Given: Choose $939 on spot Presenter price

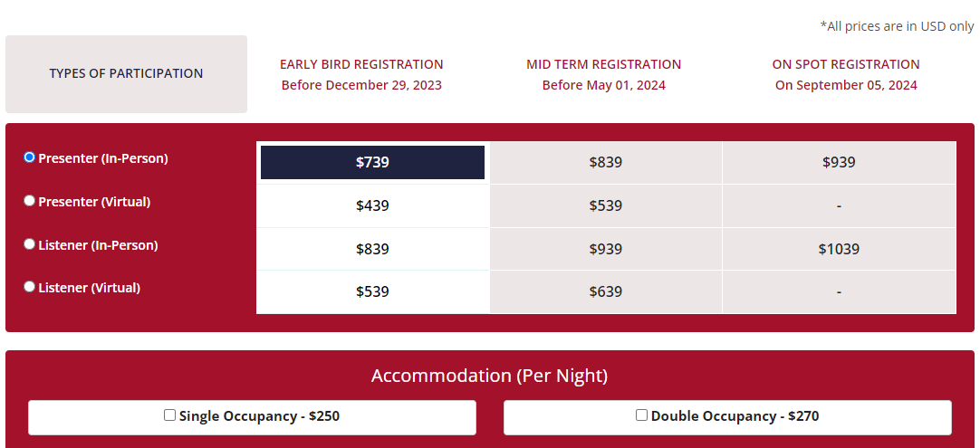Looking at the screenshot, I should tap(839, 163).
